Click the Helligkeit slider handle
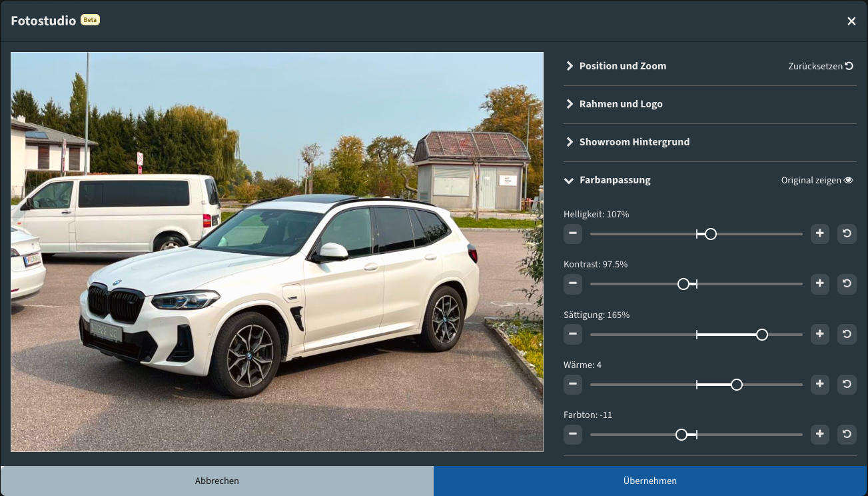 tap(711, 234)
